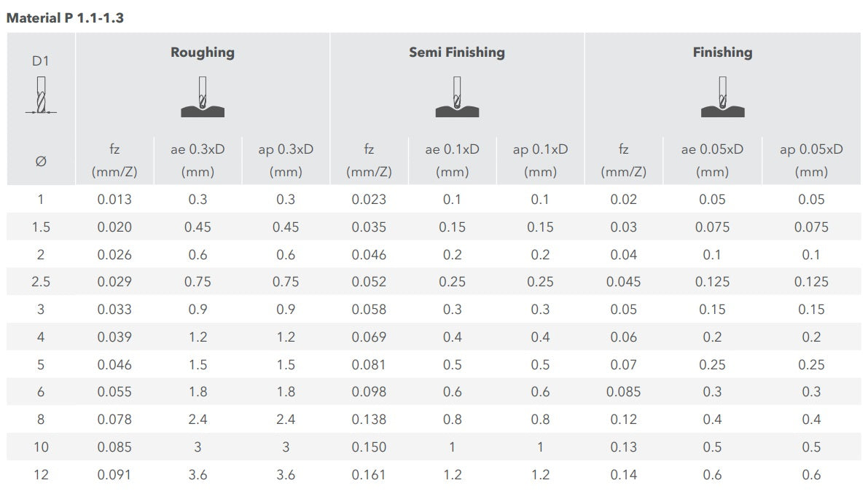Click the Roughing milling cutter icon

(203, 96)
